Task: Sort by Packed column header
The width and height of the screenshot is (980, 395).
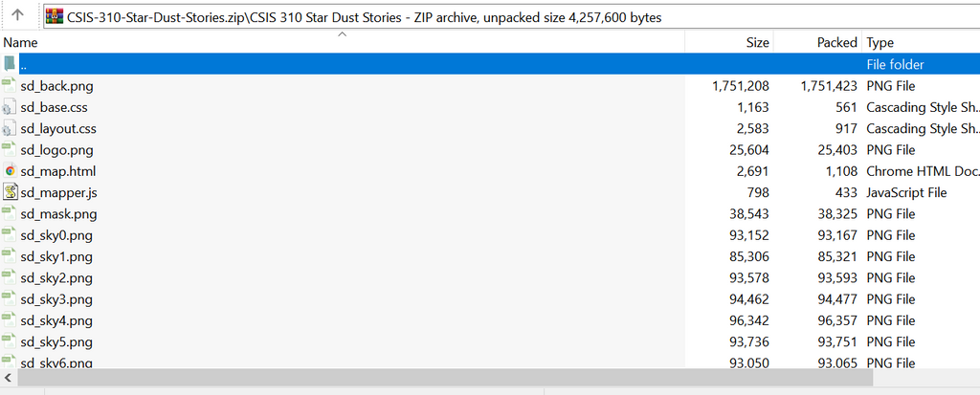Action: 836,43
